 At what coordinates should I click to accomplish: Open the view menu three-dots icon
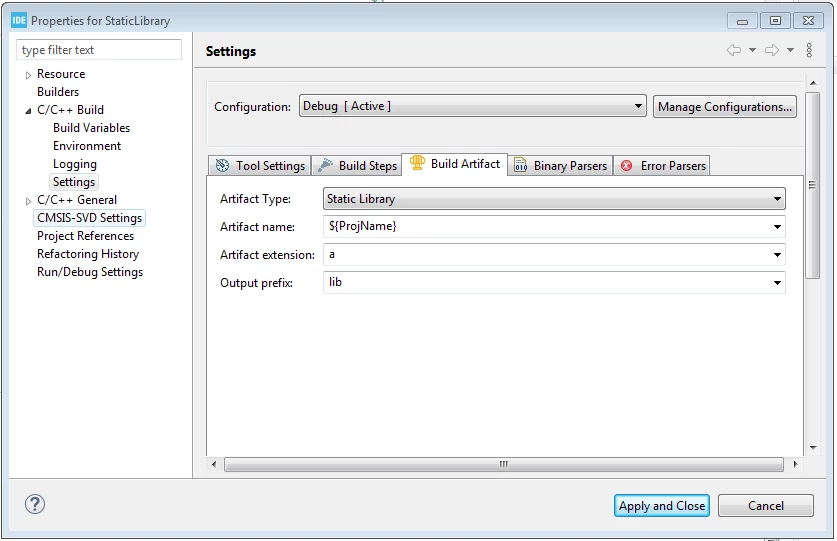coord(809,50)
